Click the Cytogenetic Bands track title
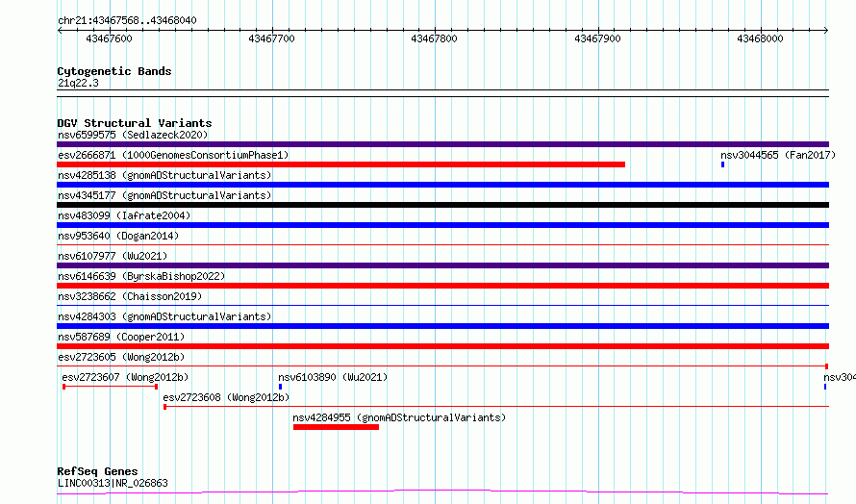 coord(114,71)
